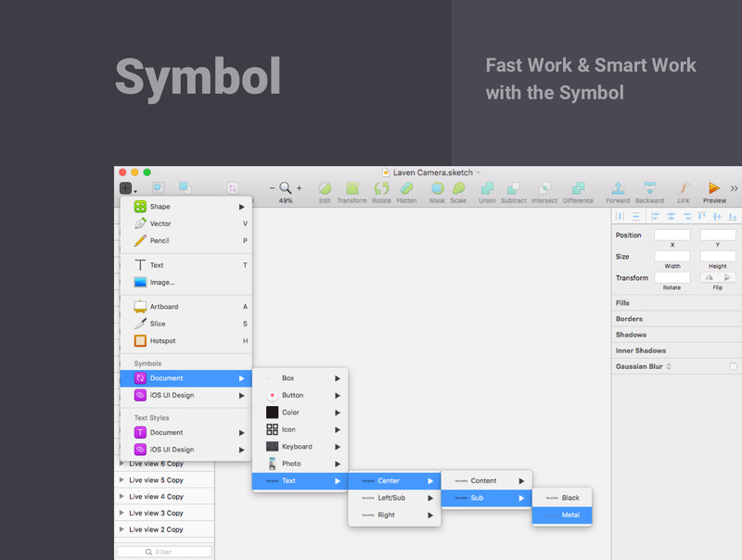The image size is (742, 560).
Task: Click the Flatten toolbar icon
Action: (x=406, y=188)
